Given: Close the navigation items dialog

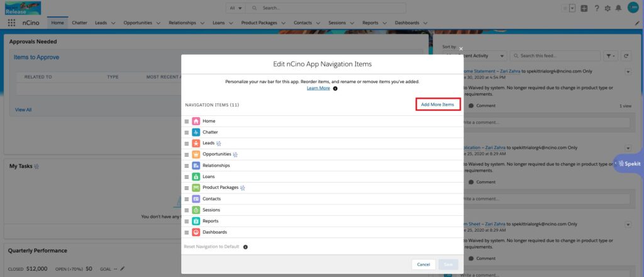Looking at the screenshot, I should pos(461,49).
